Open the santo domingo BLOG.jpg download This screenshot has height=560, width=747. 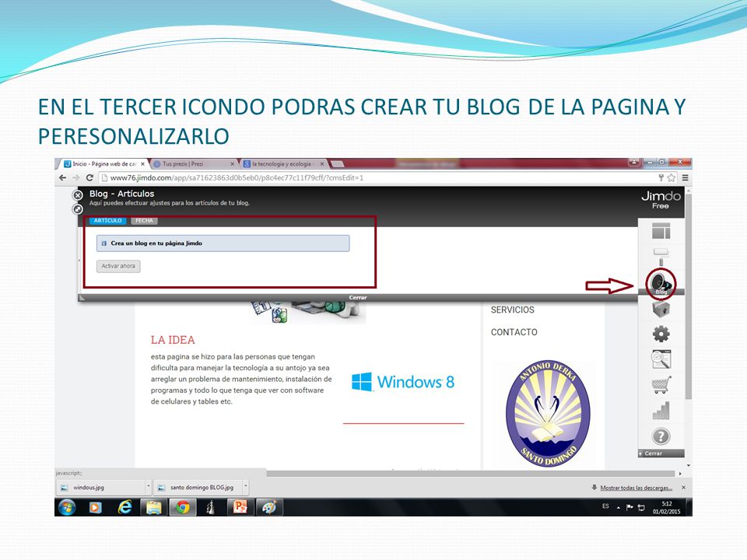(x=198, y=487)
